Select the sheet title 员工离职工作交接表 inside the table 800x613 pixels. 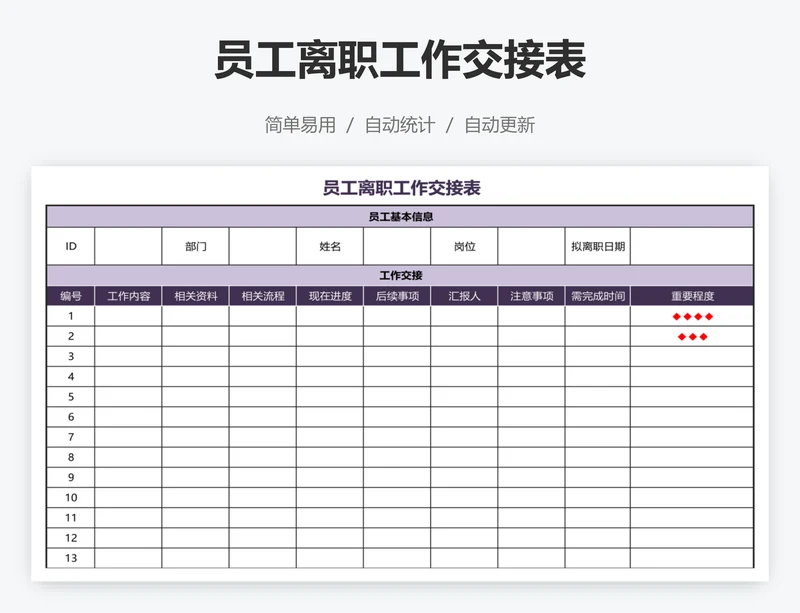point(402,188)
